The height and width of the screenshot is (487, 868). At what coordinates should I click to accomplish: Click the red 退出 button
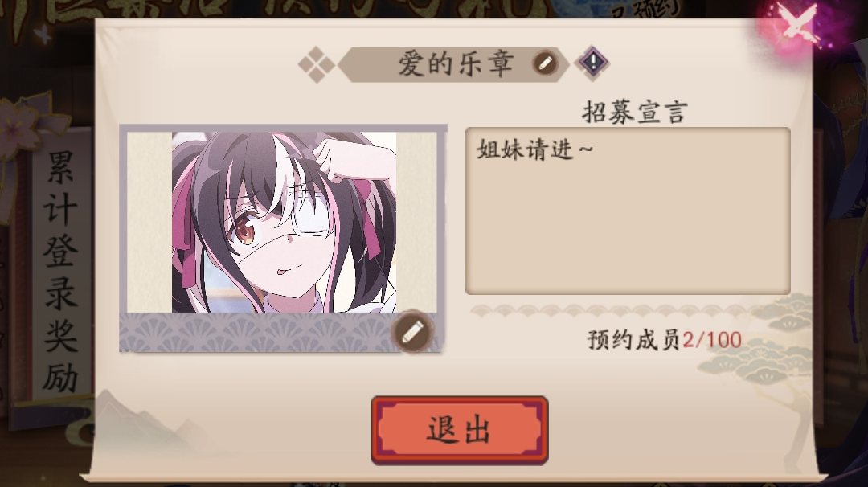(x=460, y=430)
